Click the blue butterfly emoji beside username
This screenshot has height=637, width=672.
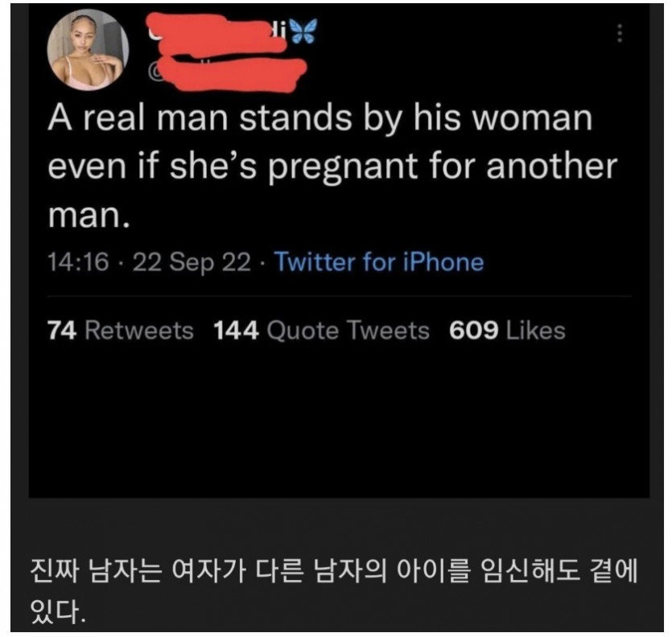[x=303, y=31]
